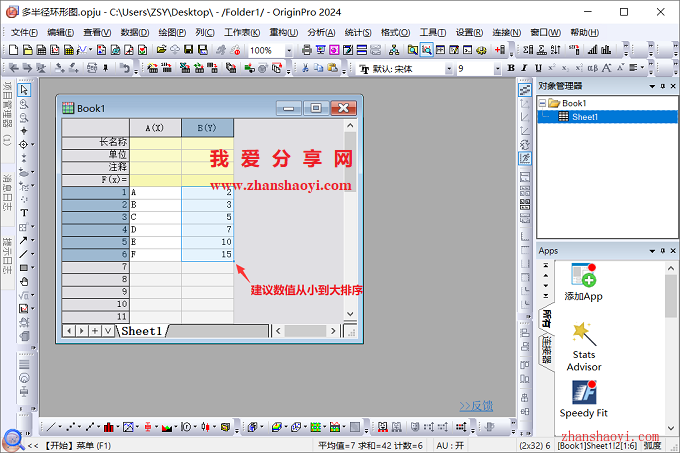The width and height of the screenshot is (680, 453).
Task: Open the 文件(F) menu
Action: point(24,33)
